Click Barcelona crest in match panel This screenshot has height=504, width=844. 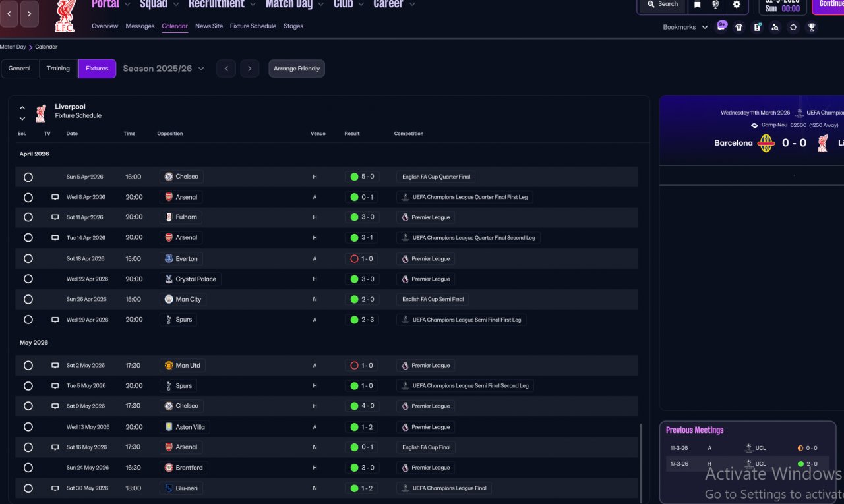tap(766, 143)
